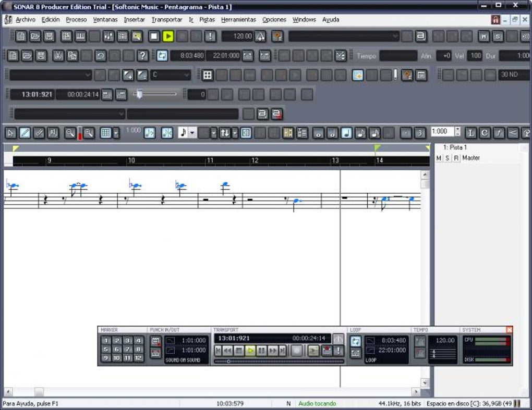Toggle the Loop on/off button in second toolbar

[x=162, y=56]
